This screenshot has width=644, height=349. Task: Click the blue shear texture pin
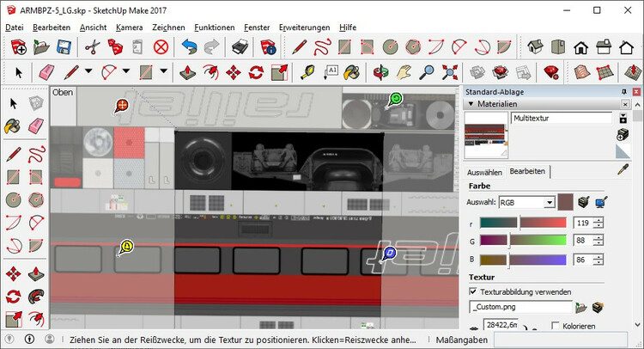click(x=390, y=253)
